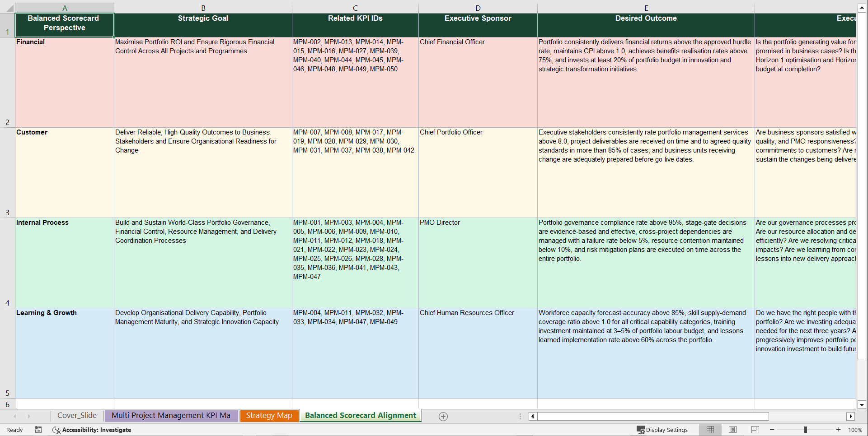This screenshot has width=868, height=436.
Task: Select Customer KPI IDs cell starting MPM-007
Action: pyautogui.click(x=355, y=172)
